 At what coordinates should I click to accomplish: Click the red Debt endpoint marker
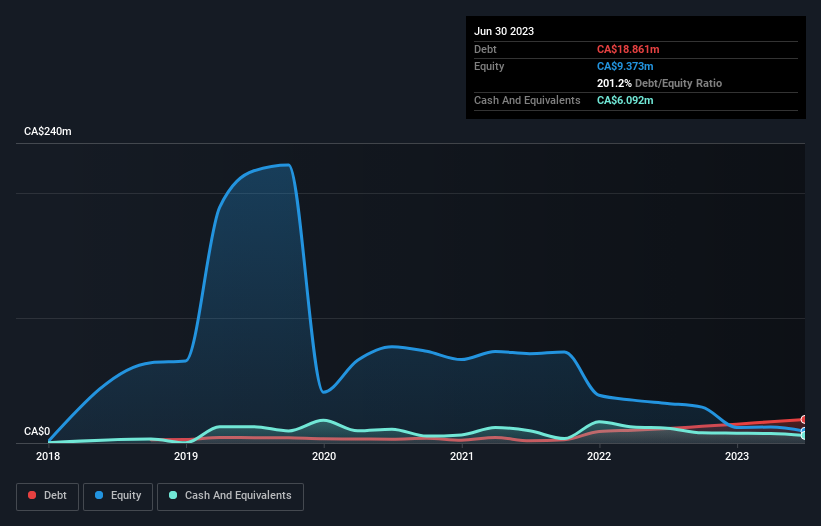pyautogui.click(x=804, y=420)
